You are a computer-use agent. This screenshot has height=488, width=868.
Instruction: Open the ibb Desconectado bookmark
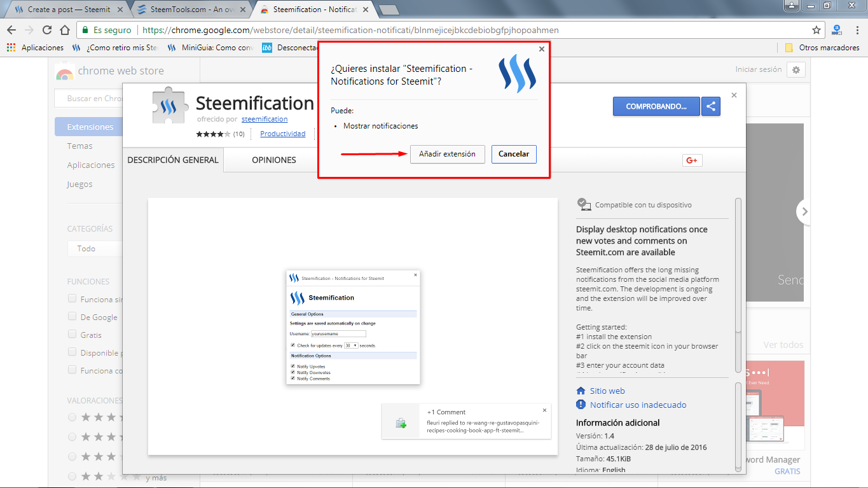tap(289, 48)
